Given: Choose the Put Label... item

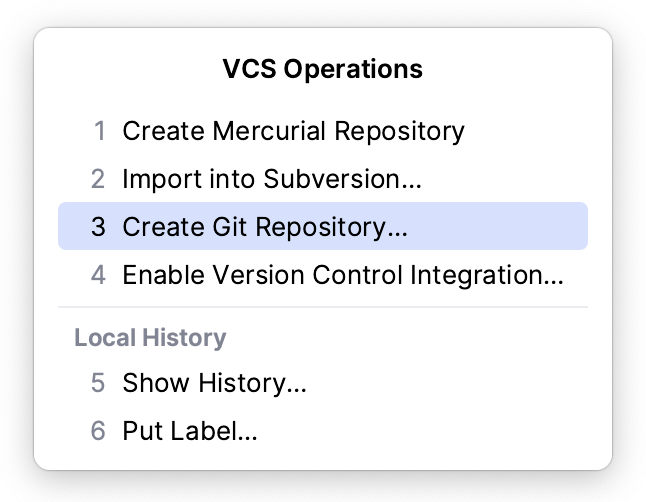Looking at the screenshot, I should click(190, 431).
